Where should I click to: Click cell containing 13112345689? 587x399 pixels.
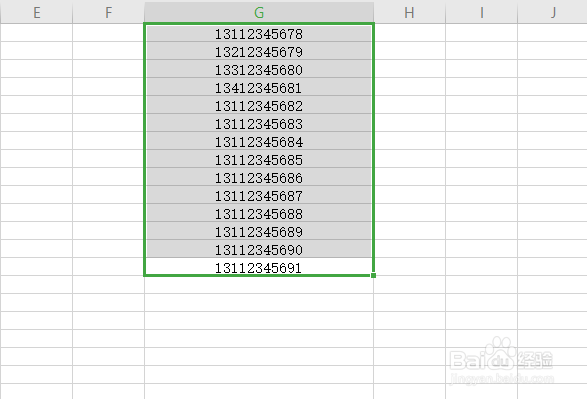coord(259,231)
